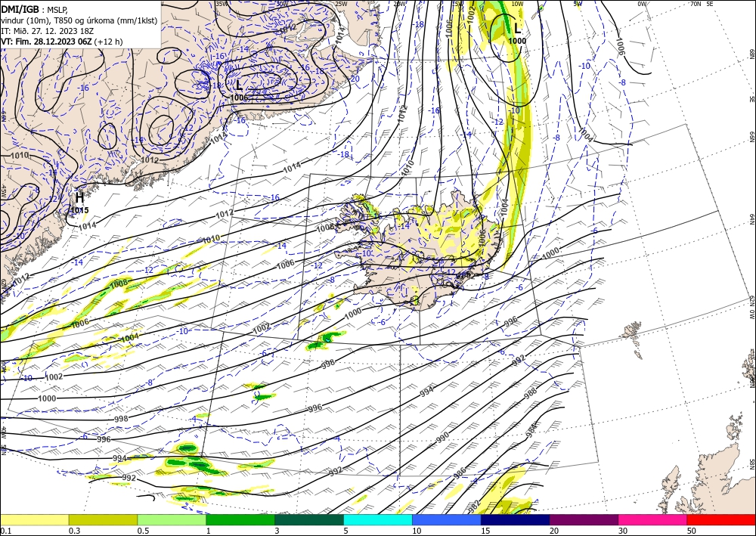Click the olive 0.3–0.5 legend color segment
Viewport: 756px width, 536px height.
click(x=103, y=519)
